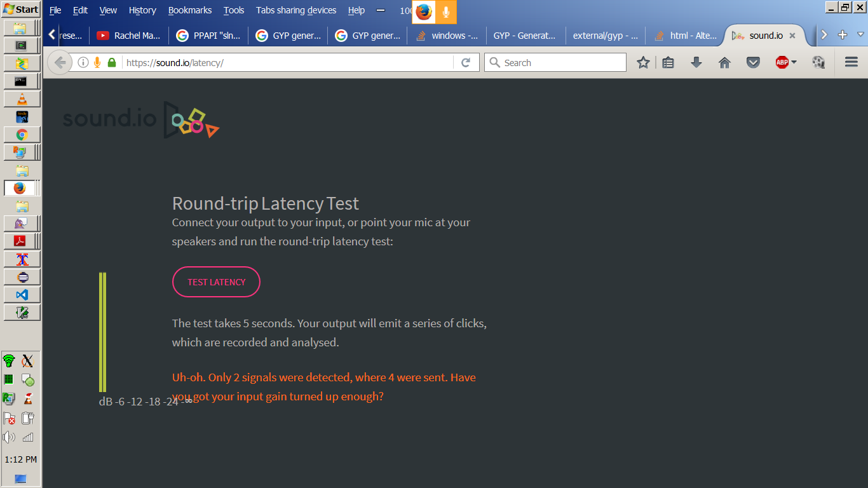Click the Firefox taskbar button
Viewport: 868px width, 488px height.
pyautogui.click(x=22, y=188)
